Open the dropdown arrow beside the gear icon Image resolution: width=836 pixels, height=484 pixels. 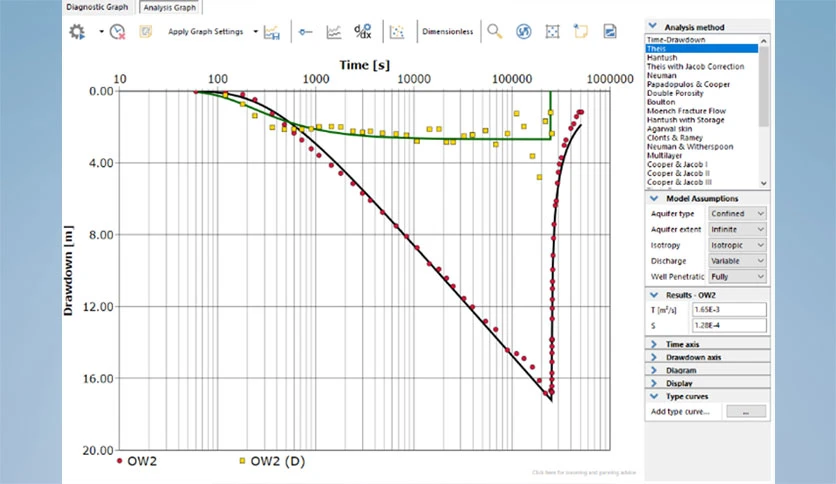pyautogui.click(x=101, y=32)
